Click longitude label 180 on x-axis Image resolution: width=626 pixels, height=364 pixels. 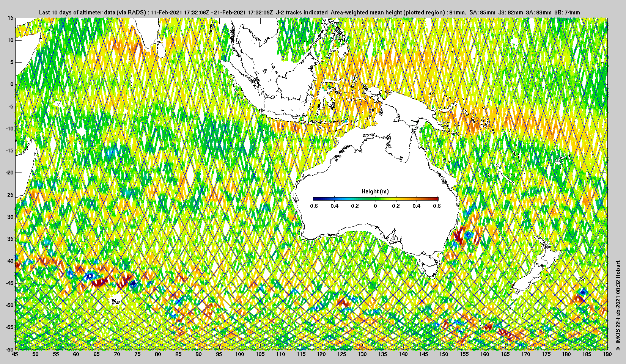click(566, 354)
